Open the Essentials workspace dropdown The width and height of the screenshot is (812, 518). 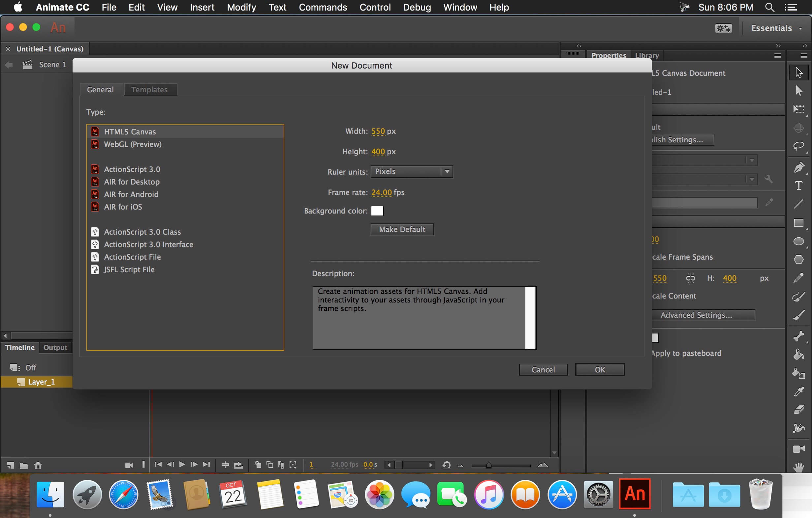776,28
